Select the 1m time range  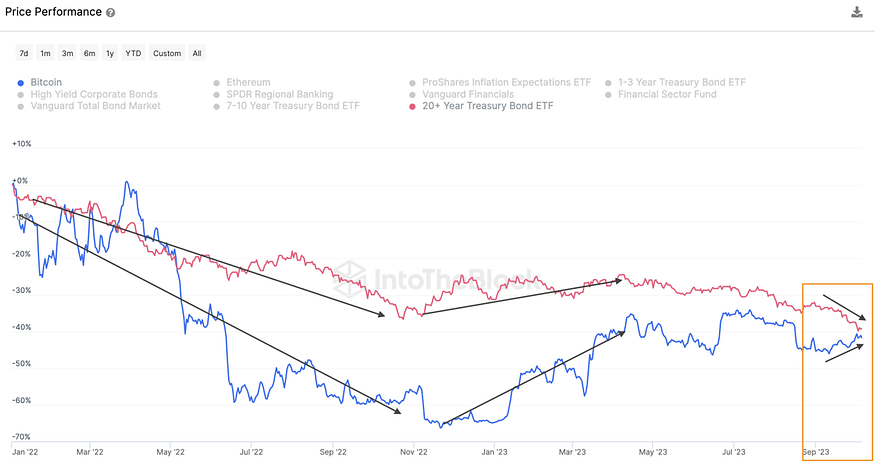point(45,53)
